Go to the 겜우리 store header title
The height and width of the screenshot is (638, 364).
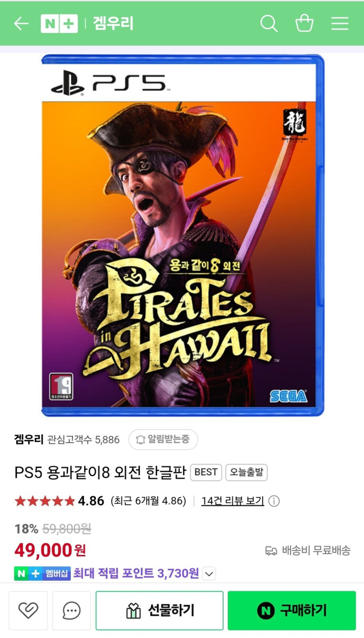tap(113, 24)
